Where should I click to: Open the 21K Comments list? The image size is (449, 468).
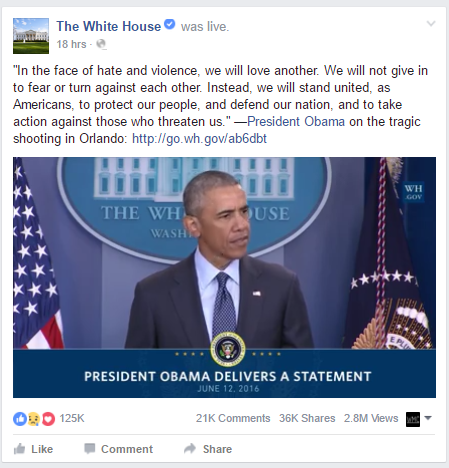point(233,418)
